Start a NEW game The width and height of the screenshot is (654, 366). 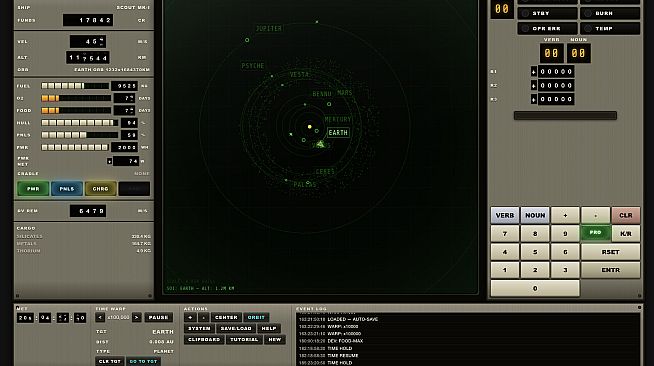[275, 339]
